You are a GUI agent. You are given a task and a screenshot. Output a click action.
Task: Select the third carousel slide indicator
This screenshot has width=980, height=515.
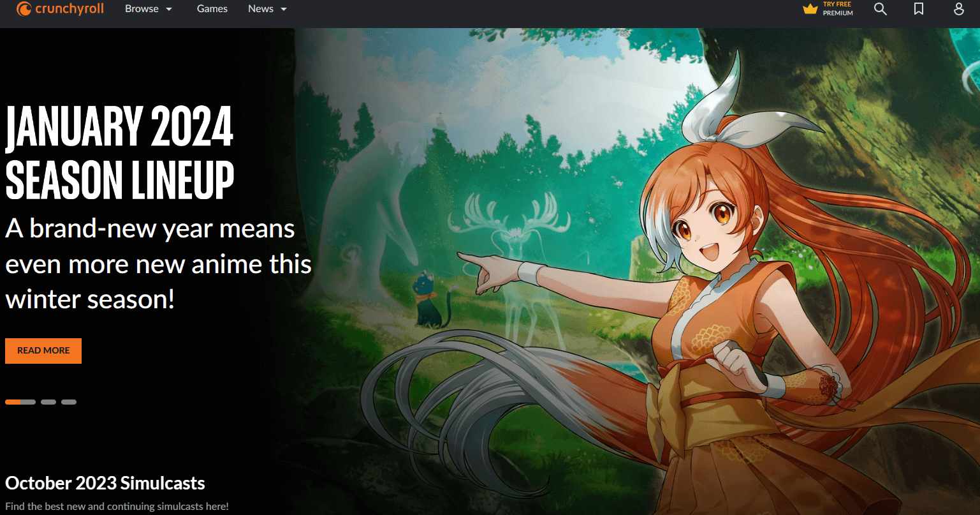pyautogui.click(x=69, y=402)
